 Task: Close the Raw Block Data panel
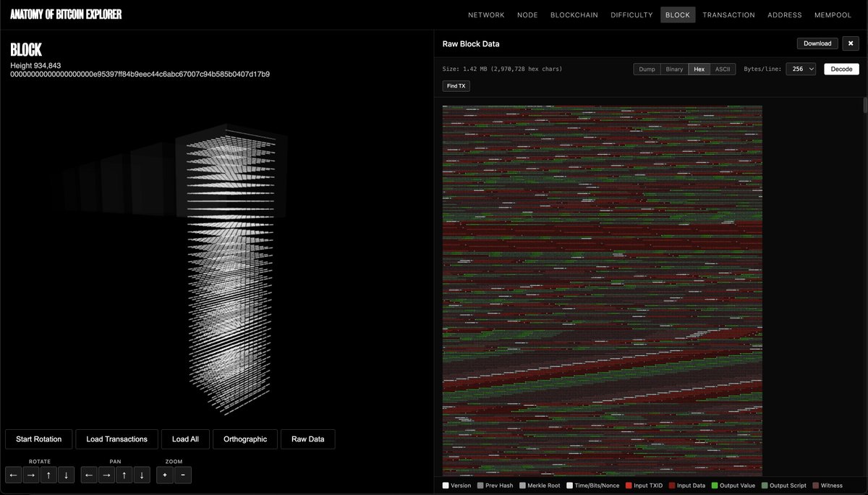[x=850, y=43]
